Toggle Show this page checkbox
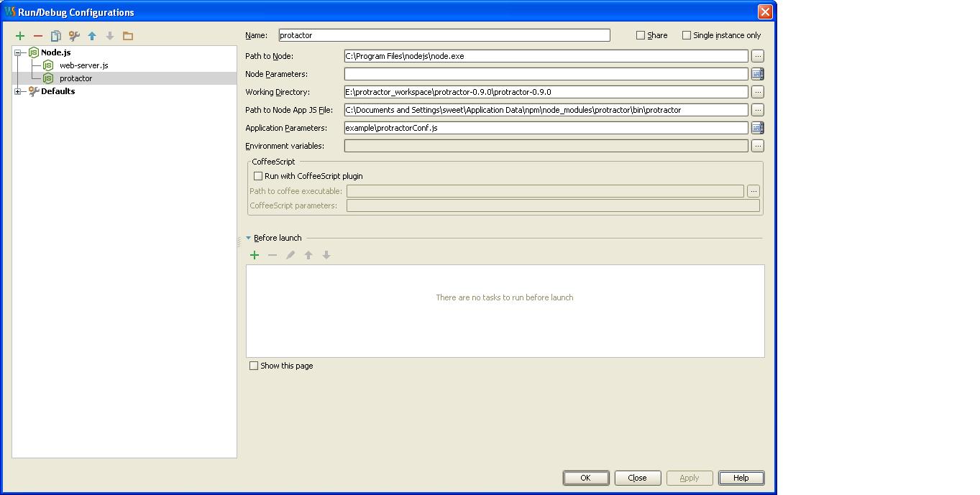Screen dimensions: 980x495 pyautogui.click(x=254, y=366)
